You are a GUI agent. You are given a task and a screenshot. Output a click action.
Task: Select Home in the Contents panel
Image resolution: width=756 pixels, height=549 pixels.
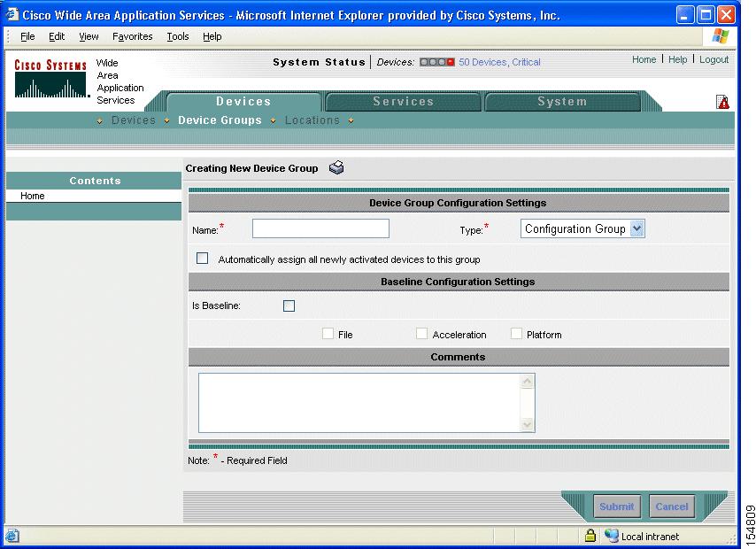(32, 196)
